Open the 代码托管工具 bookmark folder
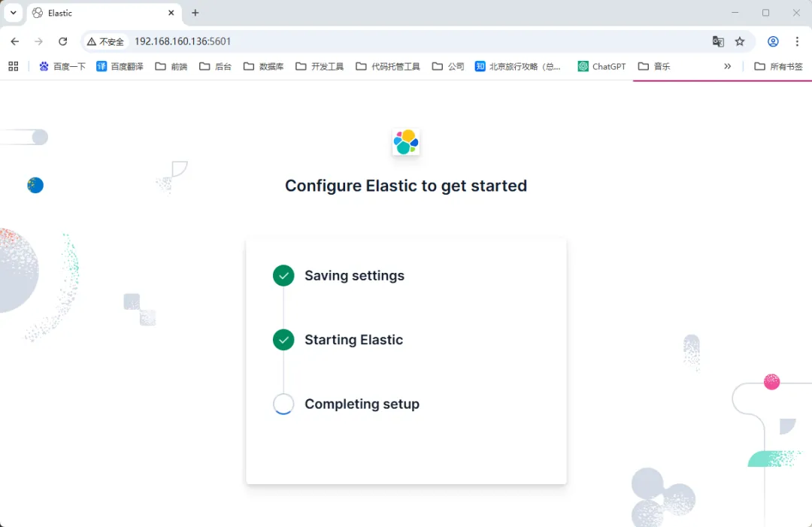 tap(388, 66)
